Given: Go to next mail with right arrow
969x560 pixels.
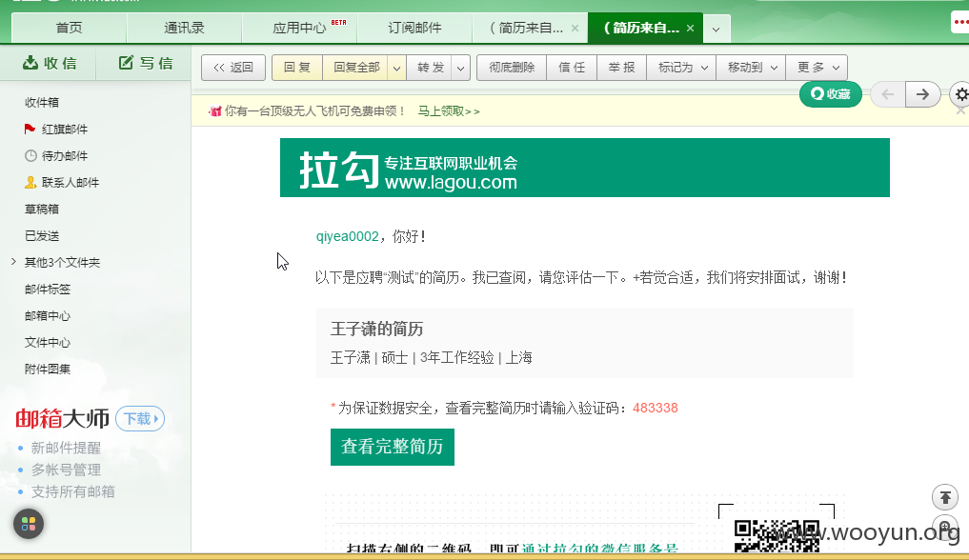Looking at the screenshot, I should [x=922, y=94].
